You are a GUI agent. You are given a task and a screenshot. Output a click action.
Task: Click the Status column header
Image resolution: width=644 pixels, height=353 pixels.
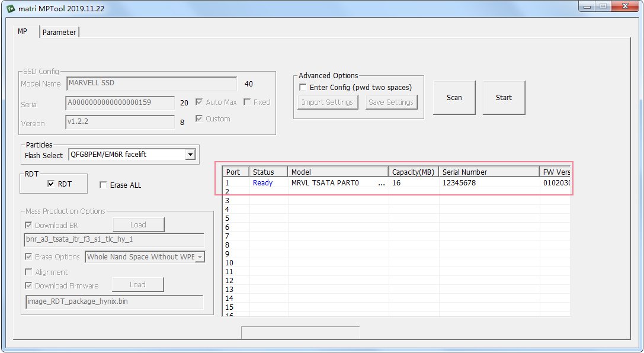tap(268, 172)
